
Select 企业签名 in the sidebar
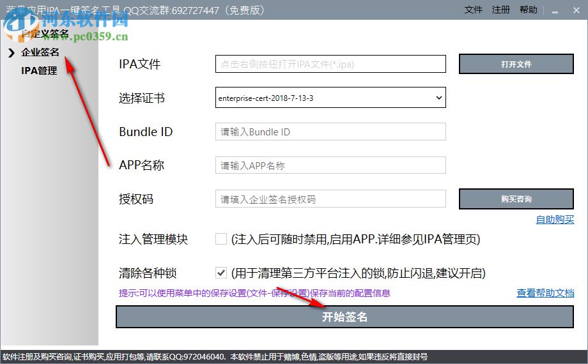pos(40,52)
